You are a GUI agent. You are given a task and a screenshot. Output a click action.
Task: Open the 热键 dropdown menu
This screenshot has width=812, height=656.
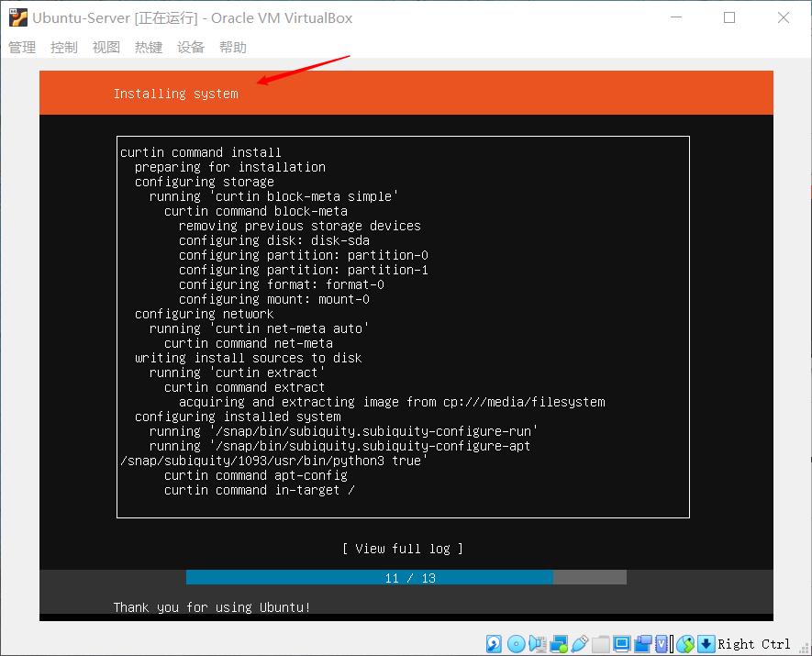click(148, 47)
